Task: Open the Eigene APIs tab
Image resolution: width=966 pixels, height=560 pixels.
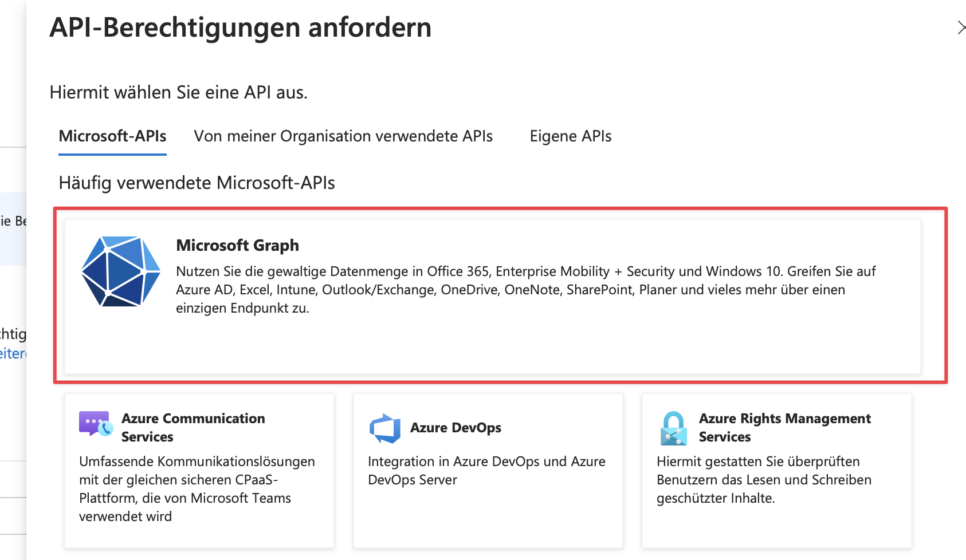Action: 571,136
